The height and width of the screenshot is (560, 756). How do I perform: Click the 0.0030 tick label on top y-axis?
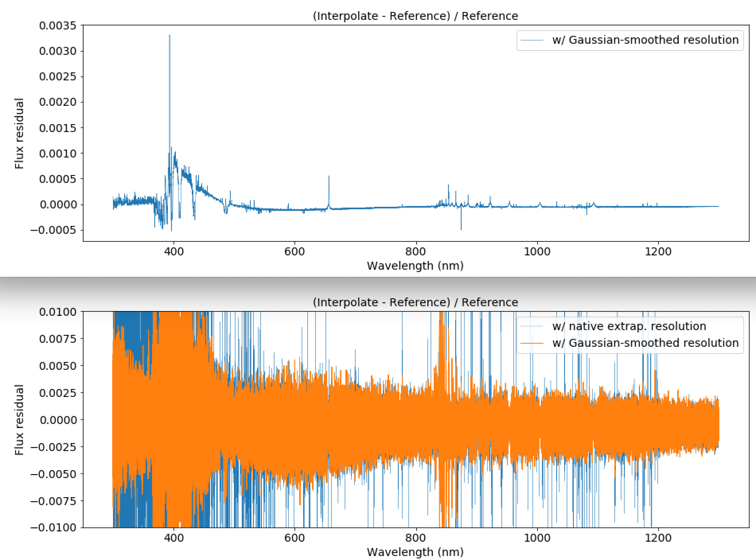(x=57, y=51)
